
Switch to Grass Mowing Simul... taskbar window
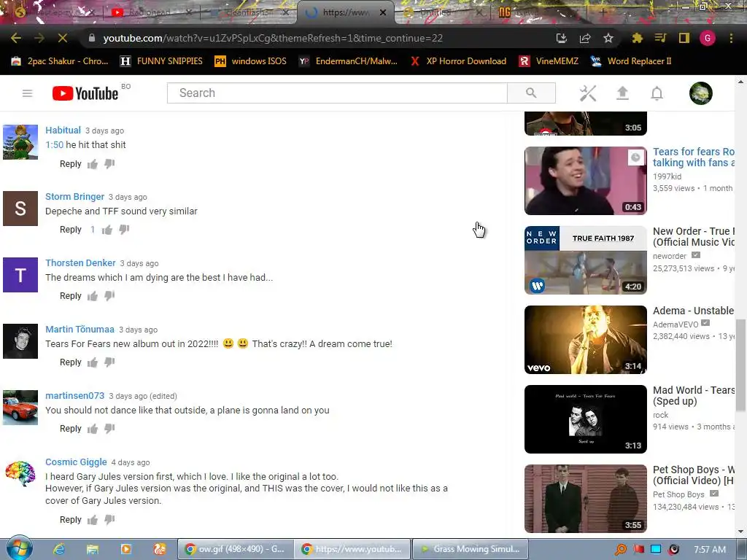tap(470, 549)
